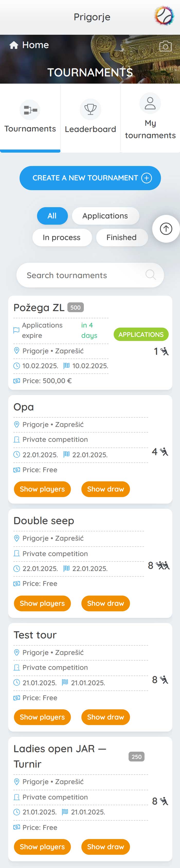Click the tennis ball profile logo
Screen dimensions: 180x868
pyautogui.click(x=164, y=16)
